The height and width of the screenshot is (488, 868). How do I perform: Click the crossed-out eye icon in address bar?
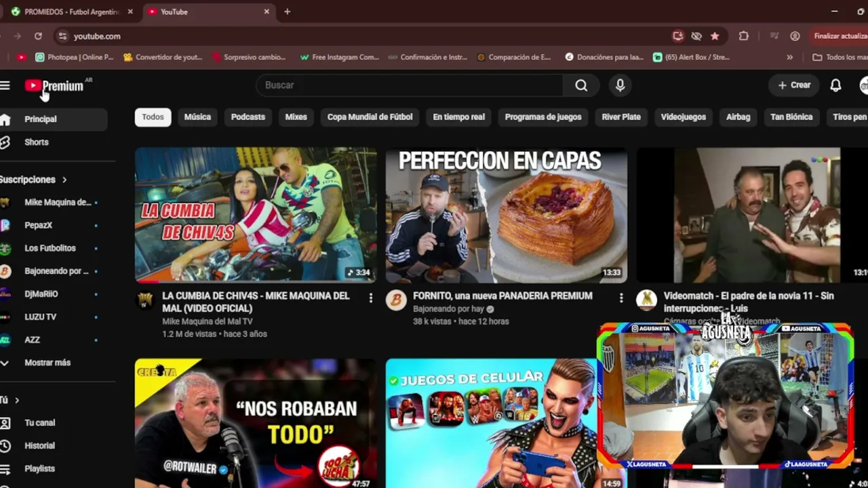(x=696, y=36)
